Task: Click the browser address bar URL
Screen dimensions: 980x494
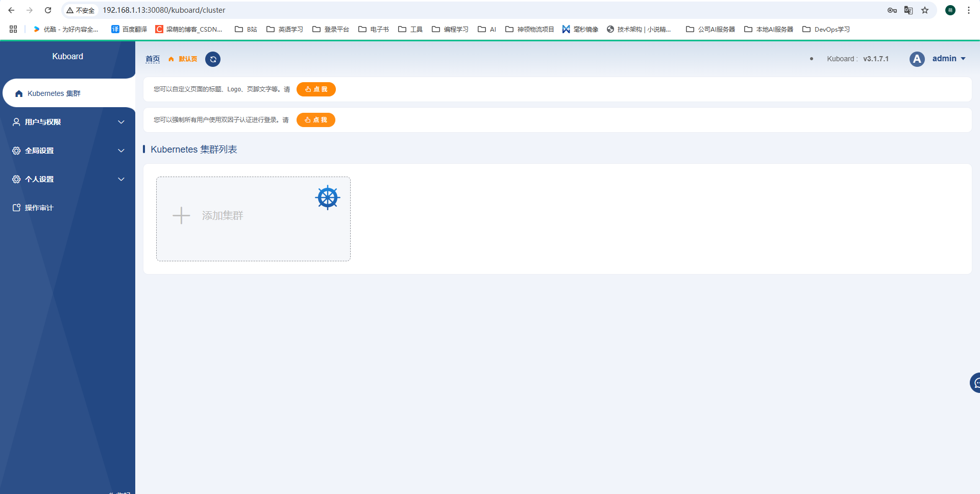Action: coord(164,10)
